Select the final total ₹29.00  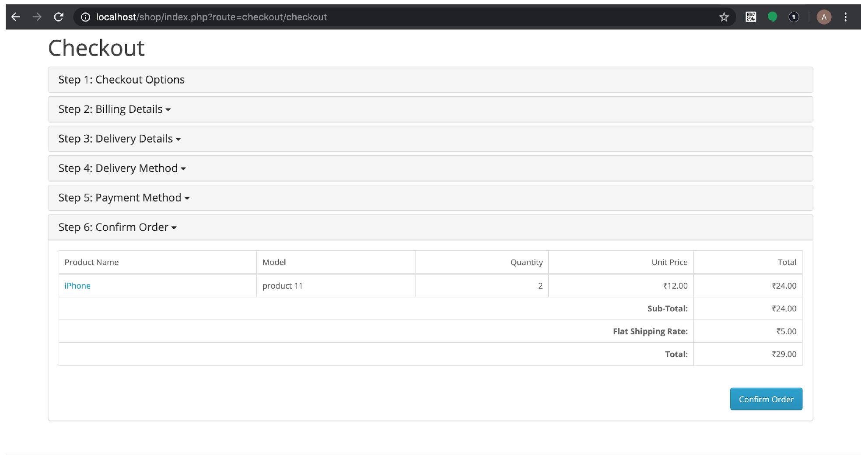784,354
